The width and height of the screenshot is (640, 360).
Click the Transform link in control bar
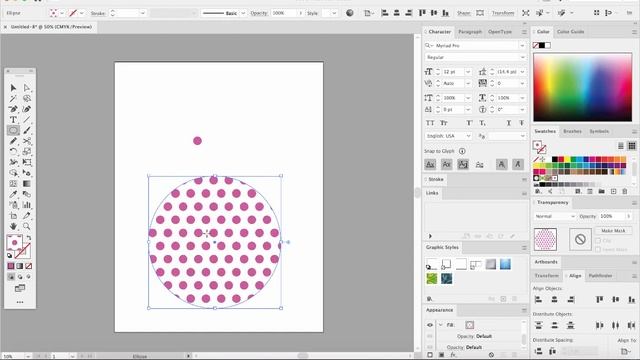coord(503,13)
